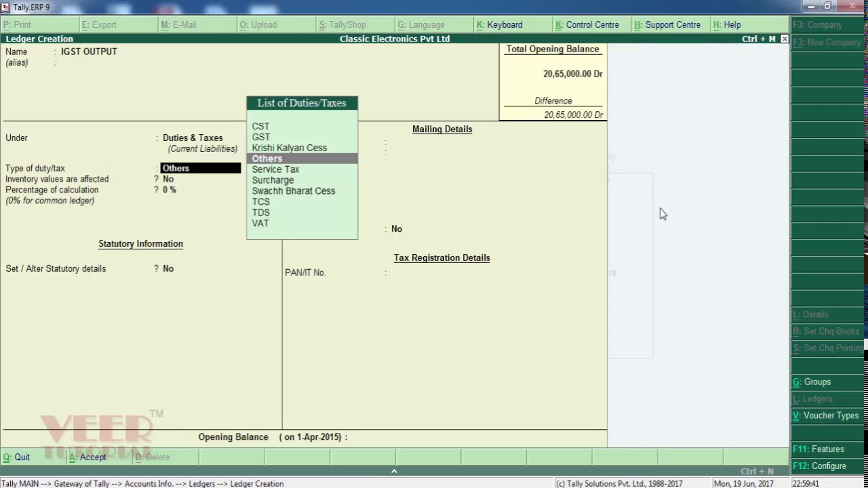Select Service Tax from the list
Viewport: 868px width, 488px height.
point(302,169)
